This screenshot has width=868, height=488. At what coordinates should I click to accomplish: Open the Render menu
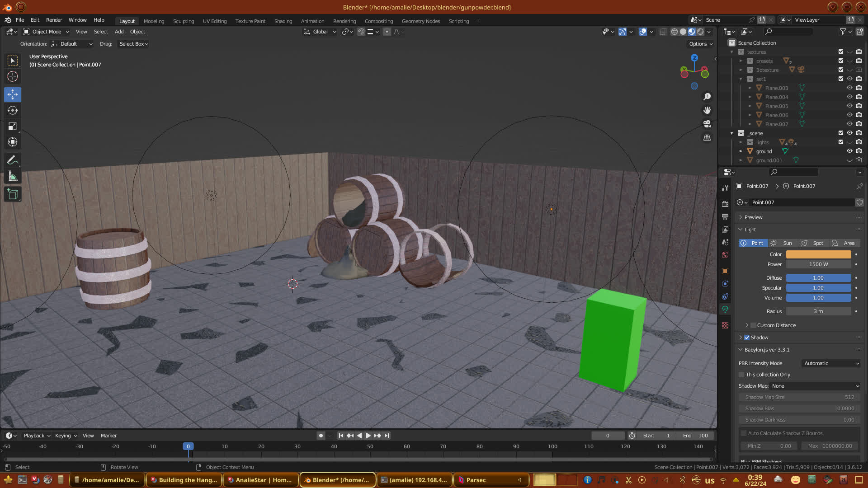point(54,20)
